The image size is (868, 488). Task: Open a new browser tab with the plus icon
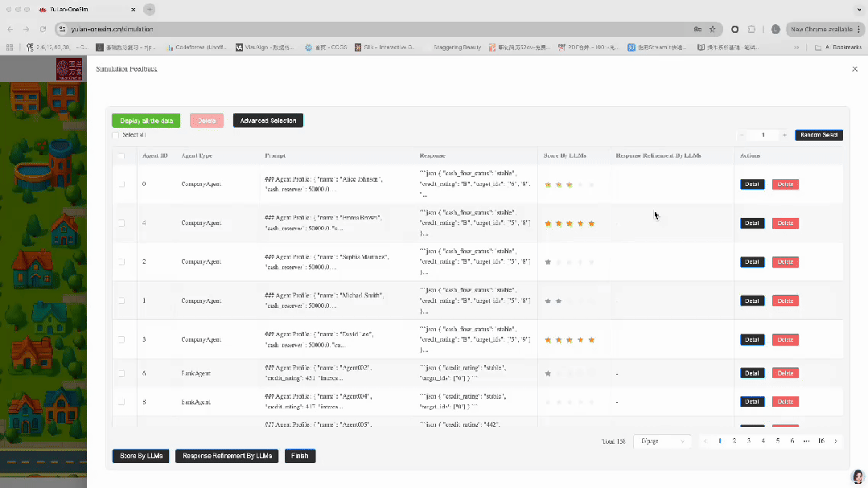tap(149, 10)
